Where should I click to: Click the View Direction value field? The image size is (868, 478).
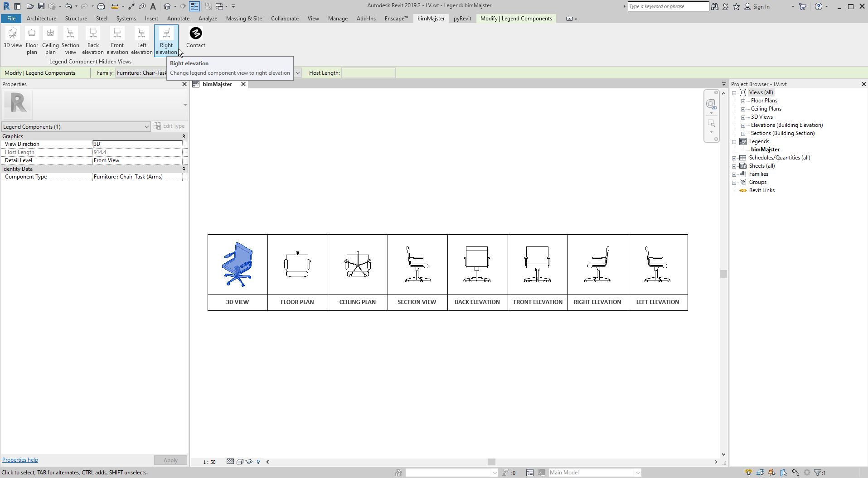click(x=137, y=144)
